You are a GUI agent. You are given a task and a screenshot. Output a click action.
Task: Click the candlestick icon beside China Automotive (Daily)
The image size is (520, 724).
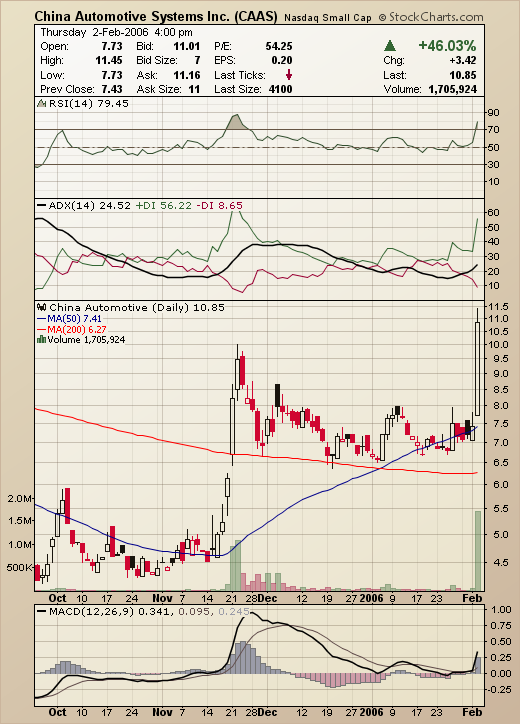pyautogui.click(x=42, y=307)
